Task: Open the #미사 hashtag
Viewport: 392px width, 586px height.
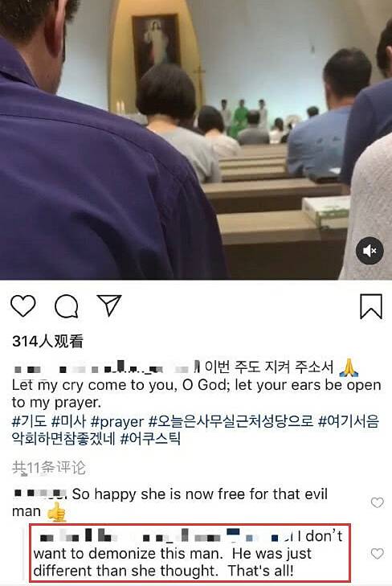Action: click(69, 421)
